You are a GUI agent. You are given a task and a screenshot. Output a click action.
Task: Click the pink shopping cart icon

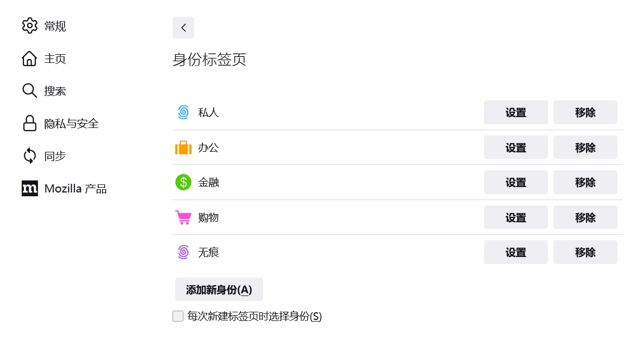pos(183,217)
